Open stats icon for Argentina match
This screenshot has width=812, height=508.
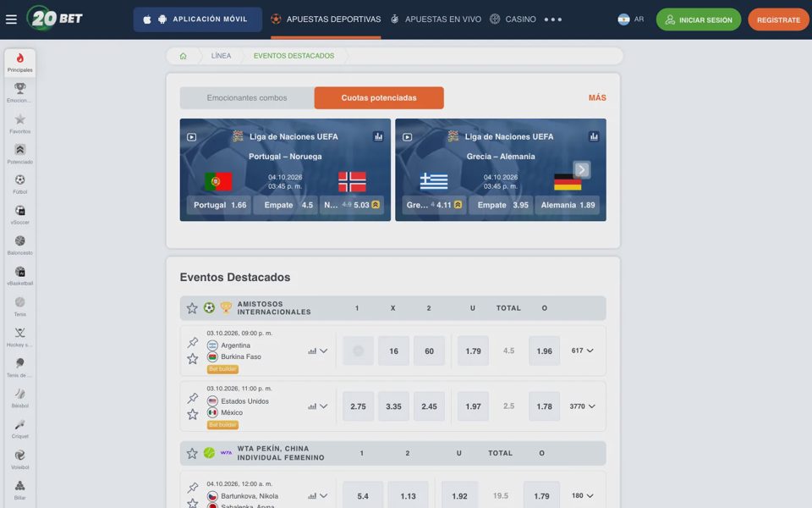[x=312, y=351]
